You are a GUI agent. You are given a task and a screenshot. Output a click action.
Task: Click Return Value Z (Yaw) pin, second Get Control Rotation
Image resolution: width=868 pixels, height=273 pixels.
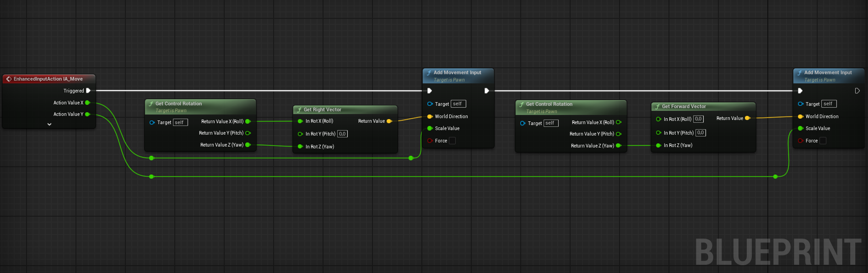pos(619,146)
